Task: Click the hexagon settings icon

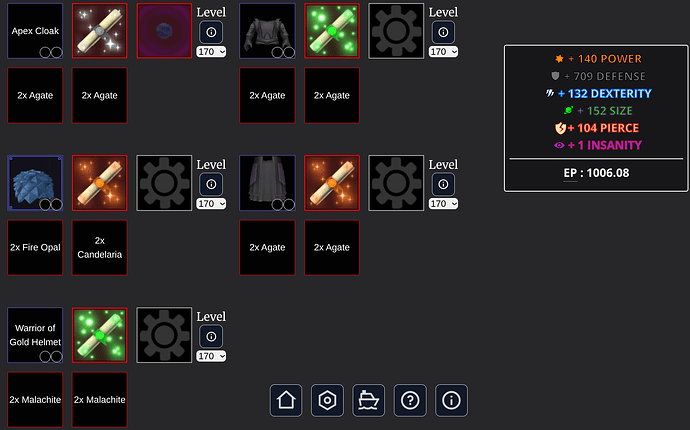Action: click(x=327, y=400)
